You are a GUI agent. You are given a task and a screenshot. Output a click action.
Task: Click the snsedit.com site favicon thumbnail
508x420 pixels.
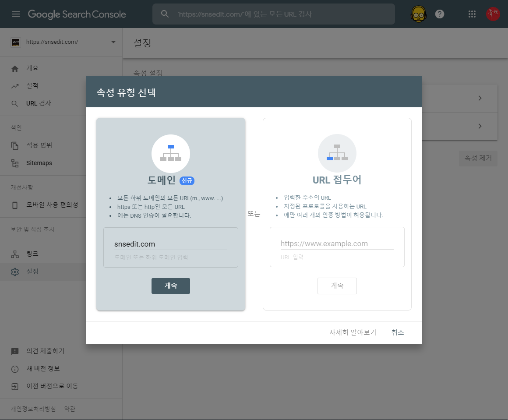pos(16,42)
